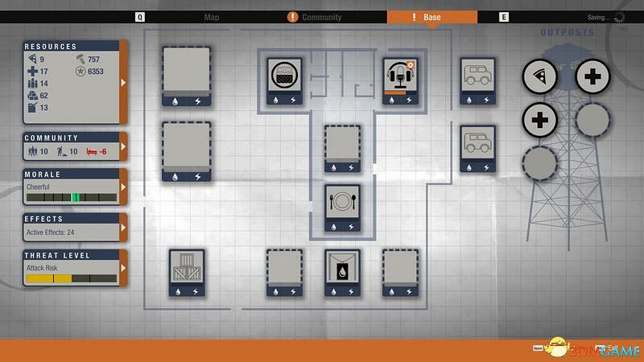The height and width of the screenshot is (362, 644).
Task: Select the medical outpost beside the food outpost
Action: 592,77
